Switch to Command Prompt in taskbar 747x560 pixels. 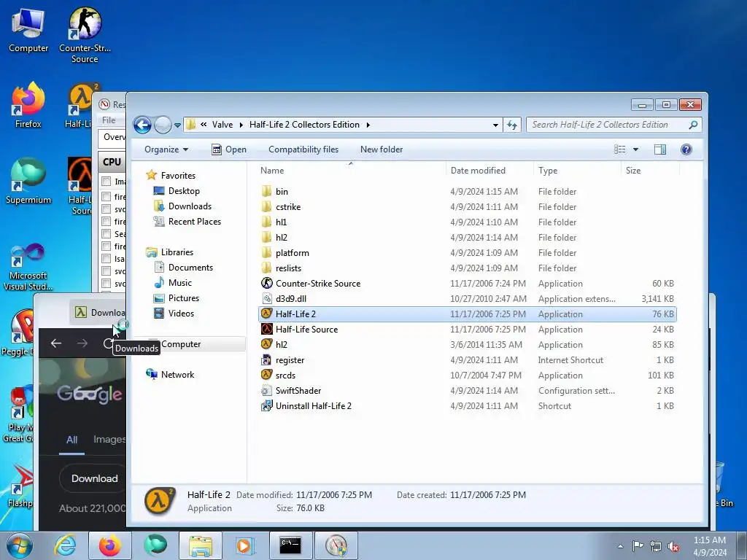(290, 545)
